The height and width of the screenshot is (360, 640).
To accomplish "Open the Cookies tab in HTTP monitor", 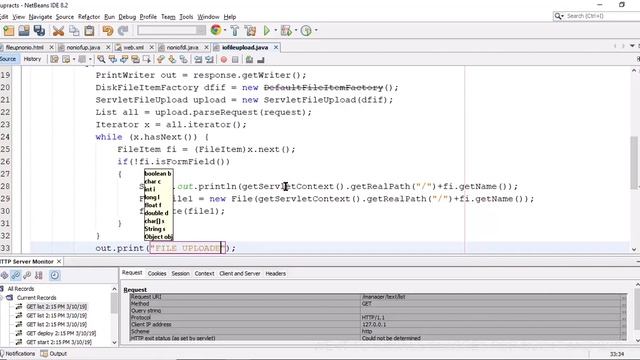I will click(157, 273).
